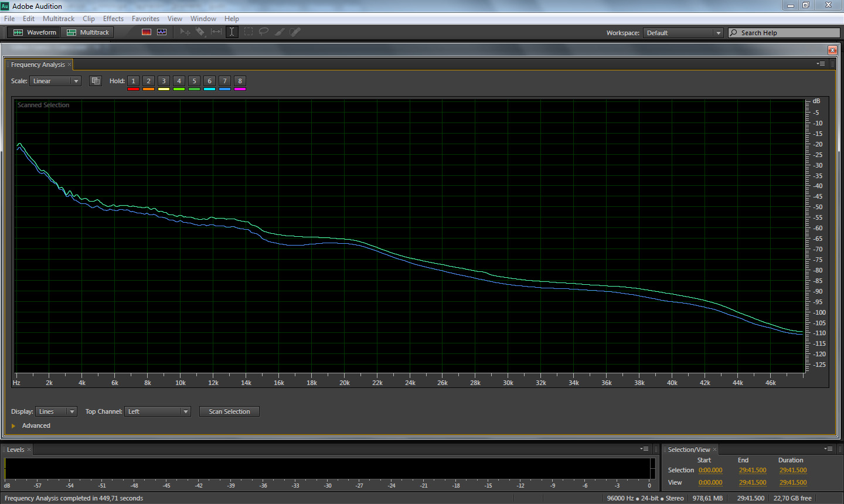Click the copy graph data icon
844x504 pixels.
[x=96, y=81]
